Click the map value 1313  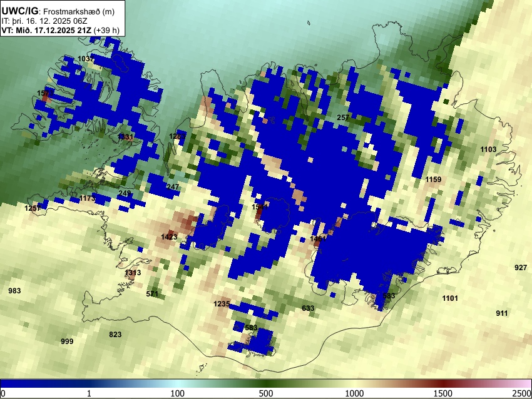pos(133,273)
